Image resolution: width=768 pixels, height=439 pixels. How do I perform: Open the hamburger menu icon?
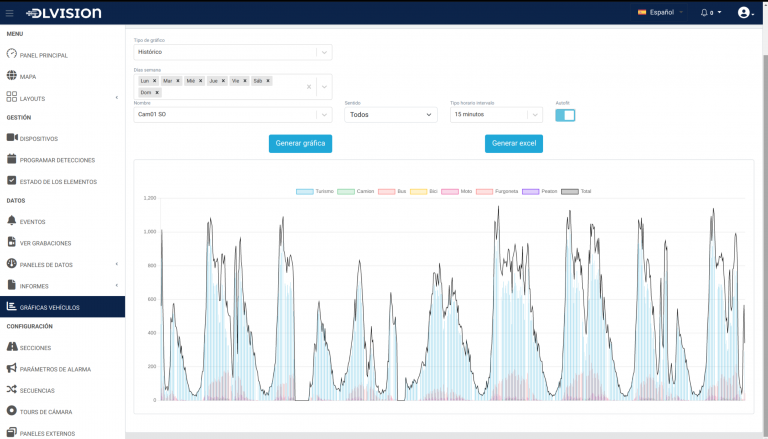tap(10, 12)
